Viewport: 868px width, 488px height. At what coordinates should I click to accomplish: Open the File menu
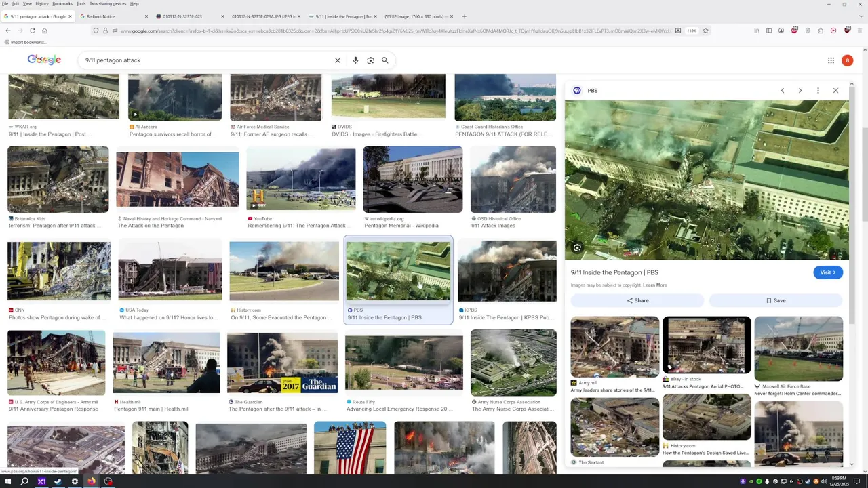pyautogui.click(x=5, y=3)
